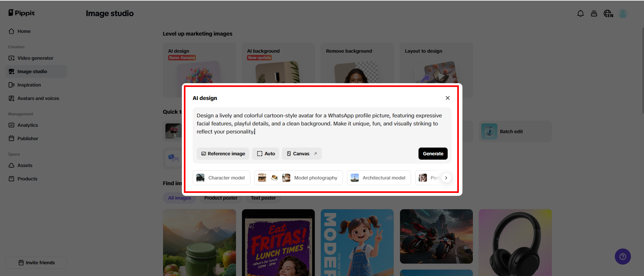
Task: Open motorcycle racing image thumbnail
Action: (436, 236)
